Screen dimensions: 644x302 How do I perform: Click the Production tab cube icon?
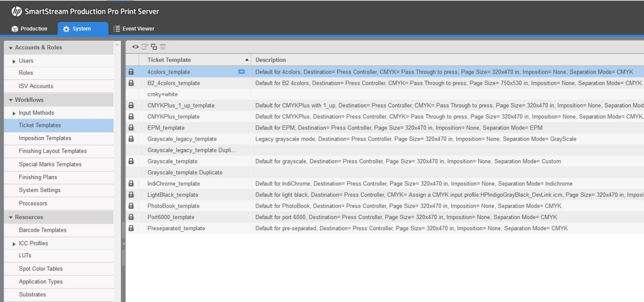point(14,29)
